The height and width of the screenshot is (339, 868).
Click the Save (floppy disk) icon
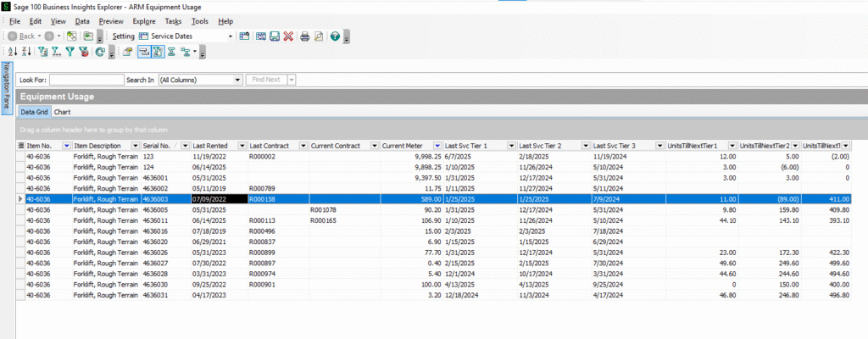(x=274, y=36)
